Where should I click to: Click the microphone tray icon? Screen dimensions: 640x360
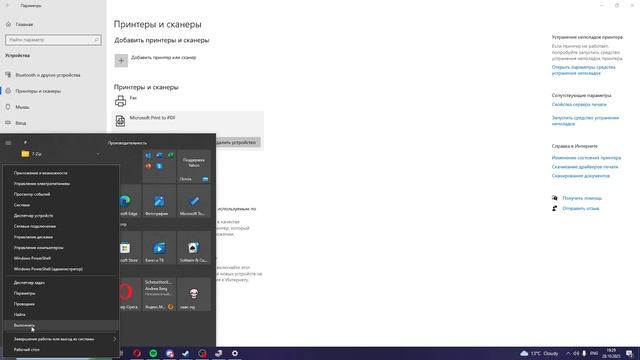click(x=584, y=353)
